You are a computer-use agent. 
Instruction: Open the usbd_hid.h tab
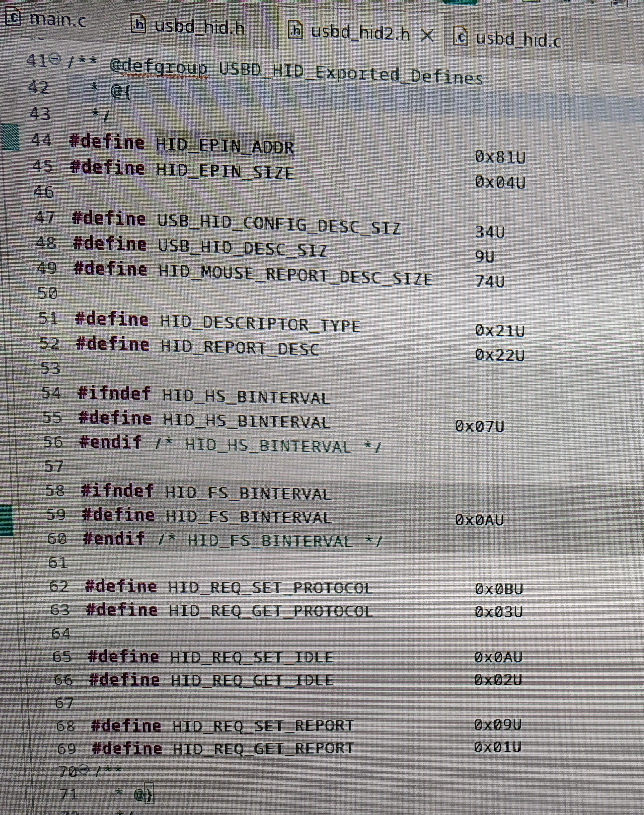198,27
